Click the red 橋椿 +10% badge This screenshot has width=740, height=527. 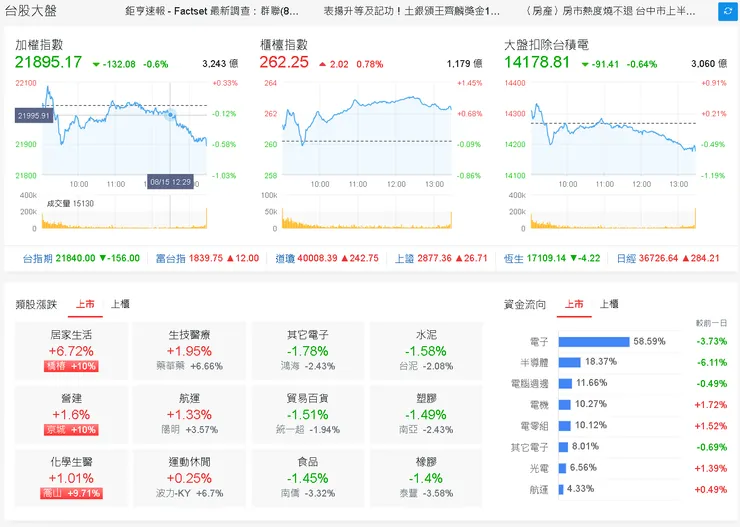71,366
